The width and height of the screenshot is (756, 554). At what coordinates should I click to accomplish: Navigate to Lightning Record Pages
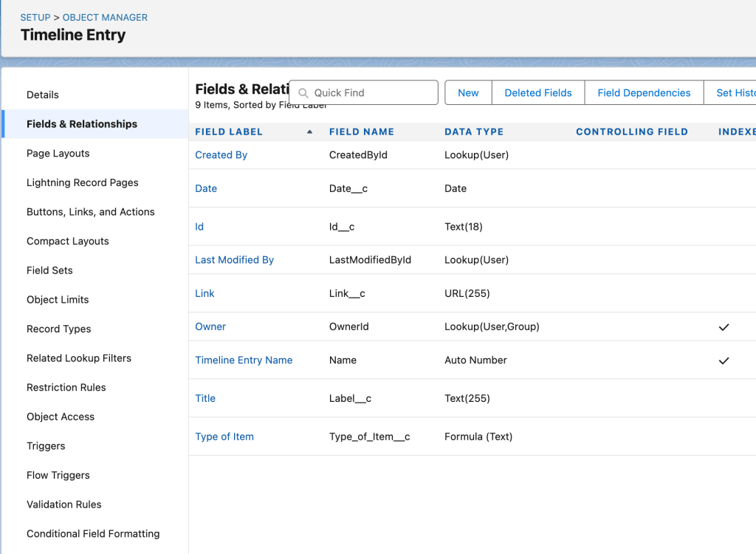(x=82, y=182)
